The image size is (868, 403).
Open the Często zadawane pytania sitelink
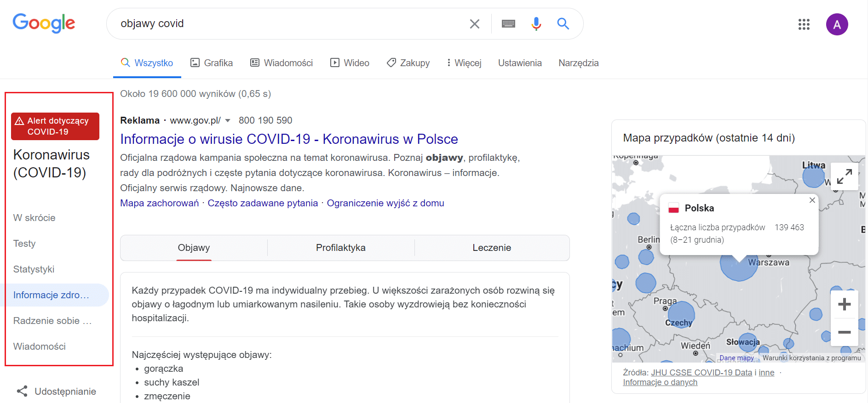[x=263, y=203]
